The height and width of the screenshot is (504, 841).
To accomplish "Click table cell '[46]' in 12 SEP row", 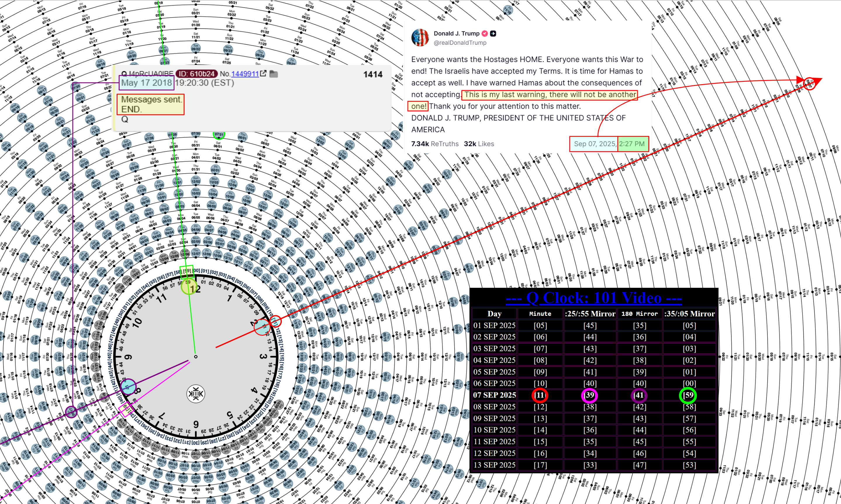I will pos(640,453).
